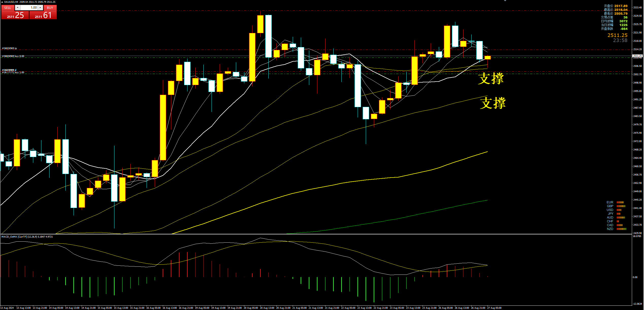Decrease lot volume with down arrow
This screenshot has width=644, height=310.
coord(18,8)
